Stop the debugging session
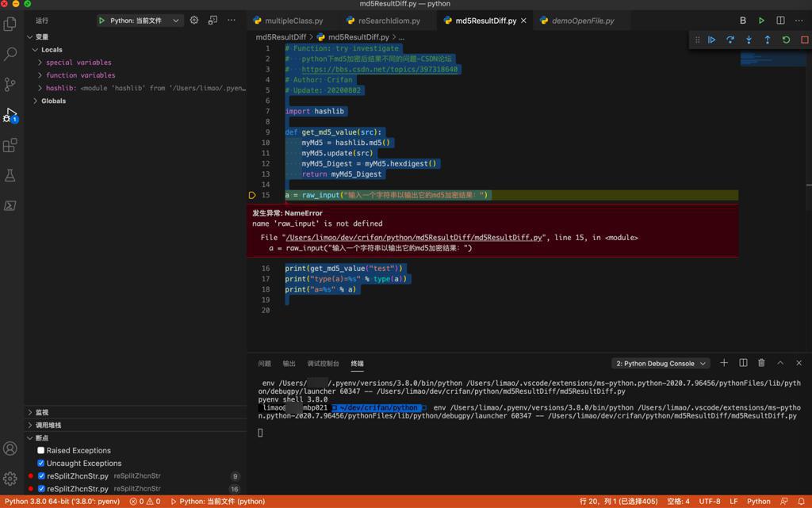The height and width of the screenshot is (508, 812). pos(804,40)
